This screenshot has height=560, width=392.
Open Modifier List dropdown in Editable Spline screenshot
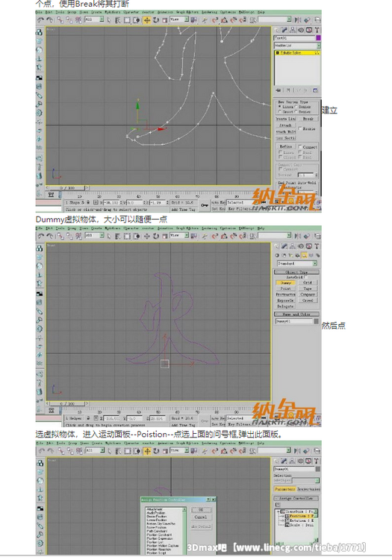click(297, 46)
